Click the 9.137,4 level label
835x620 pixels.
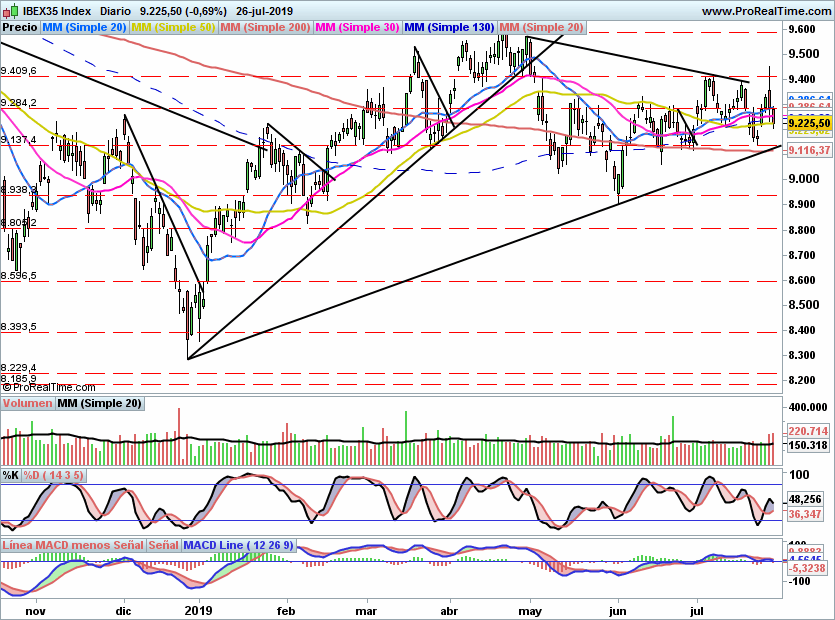tap(19, 140)
